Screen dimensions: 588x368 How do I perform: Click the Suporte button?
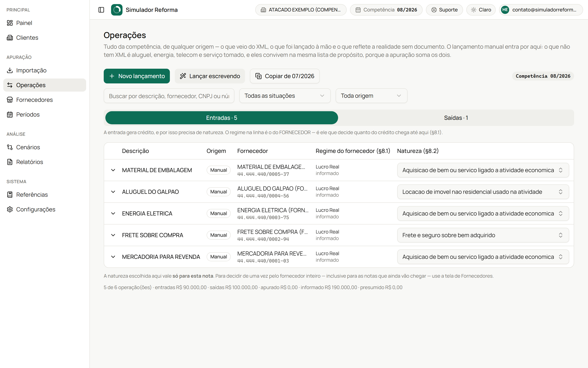(444, 10)
